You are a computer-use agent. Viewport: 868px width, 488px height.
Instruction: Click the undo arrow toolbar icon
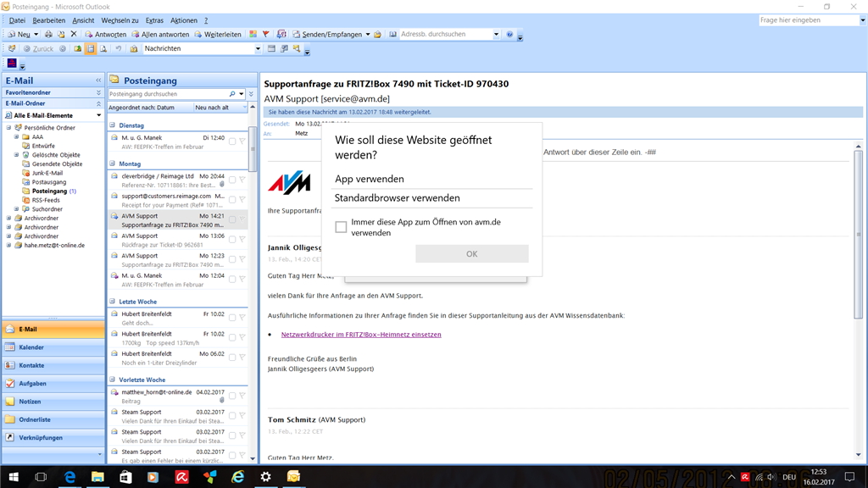(118, 48)
